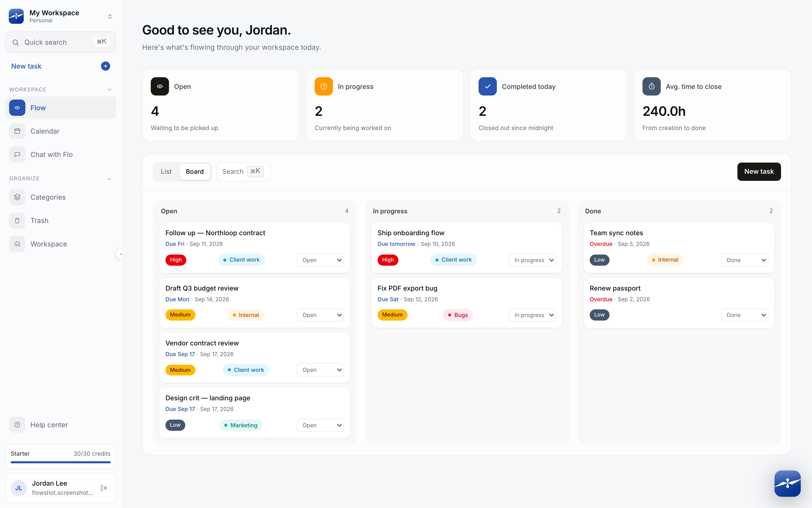
Task: Click the workspace logo icon in sidebar header
Action: [x=16, y=16]
